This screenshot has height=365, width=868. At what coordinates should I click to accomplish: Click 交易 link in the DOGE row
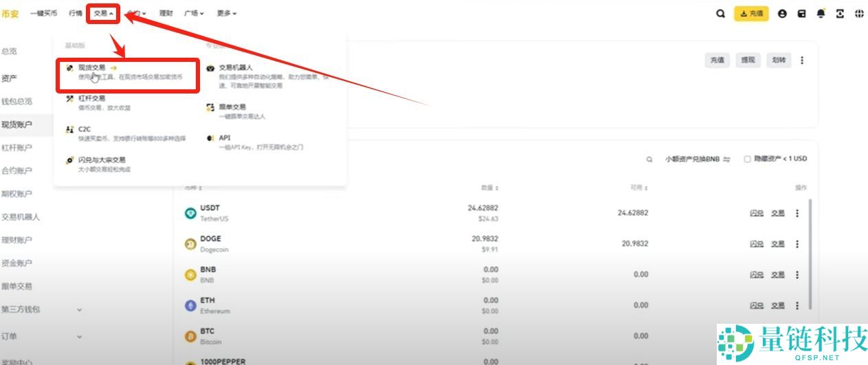777,244
